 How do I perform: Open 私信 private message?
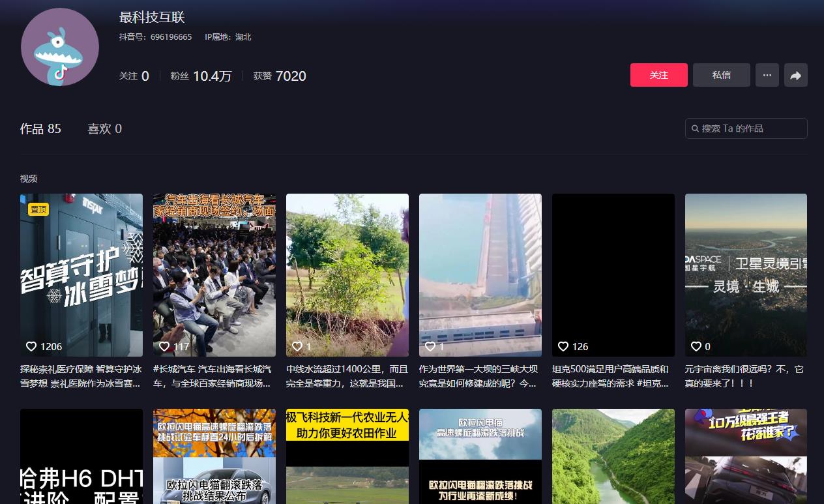pyautogui.click(x=721, y=75)
